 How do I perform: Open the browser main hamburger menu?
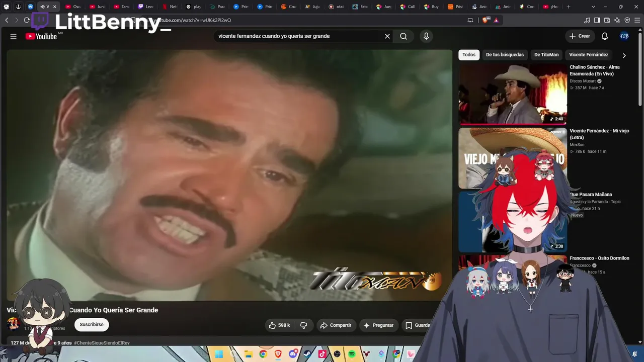[637, 20]
